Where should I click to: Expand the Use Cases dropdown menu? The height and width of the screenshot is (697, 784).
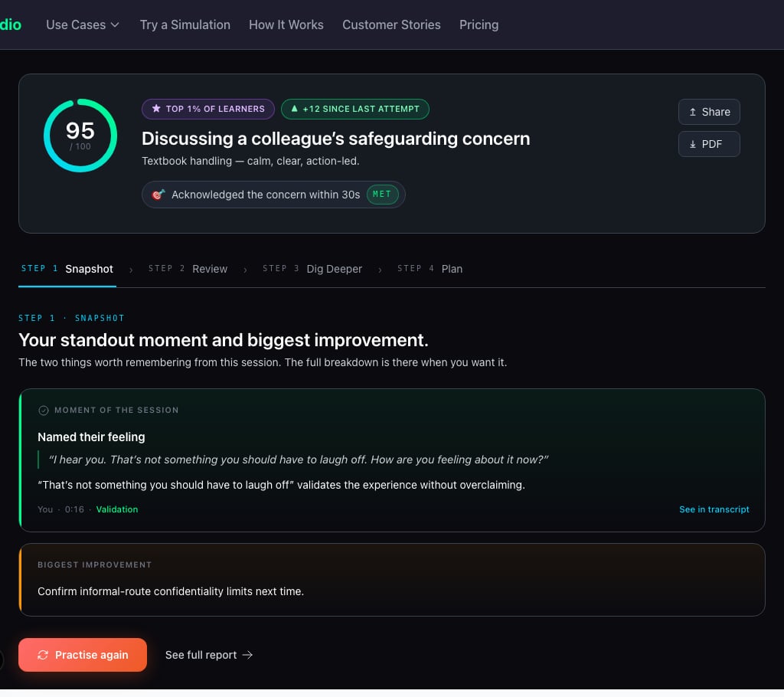coord(83,25)
